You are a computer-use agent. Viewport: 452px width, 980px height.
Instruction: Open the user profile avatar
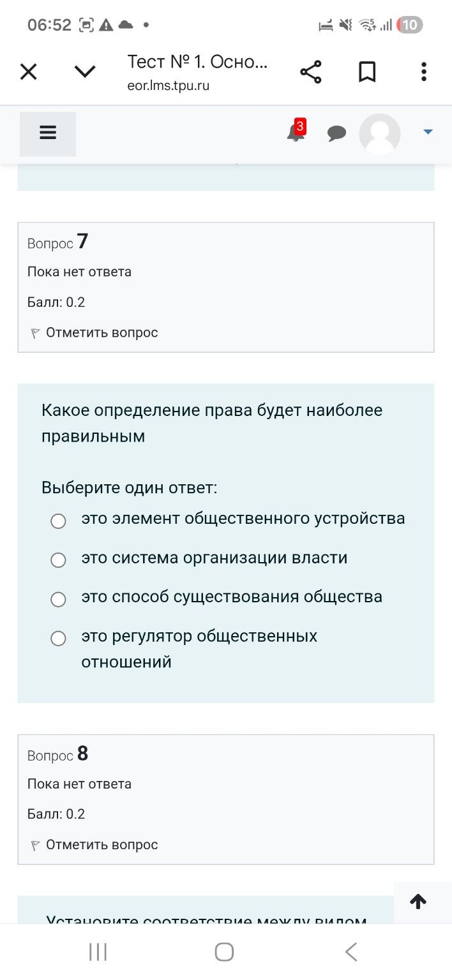[x=379, y=133]
